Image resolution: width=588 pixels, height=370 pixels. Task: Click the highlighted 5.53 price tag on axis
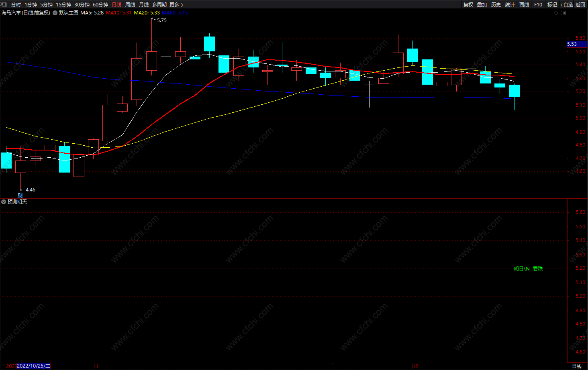point(577,44)
